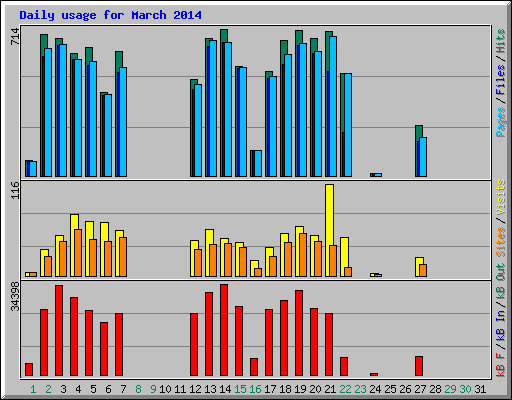Click the 116 maximum value on the visits axis

pyautogui.click(x=15, y=190)
